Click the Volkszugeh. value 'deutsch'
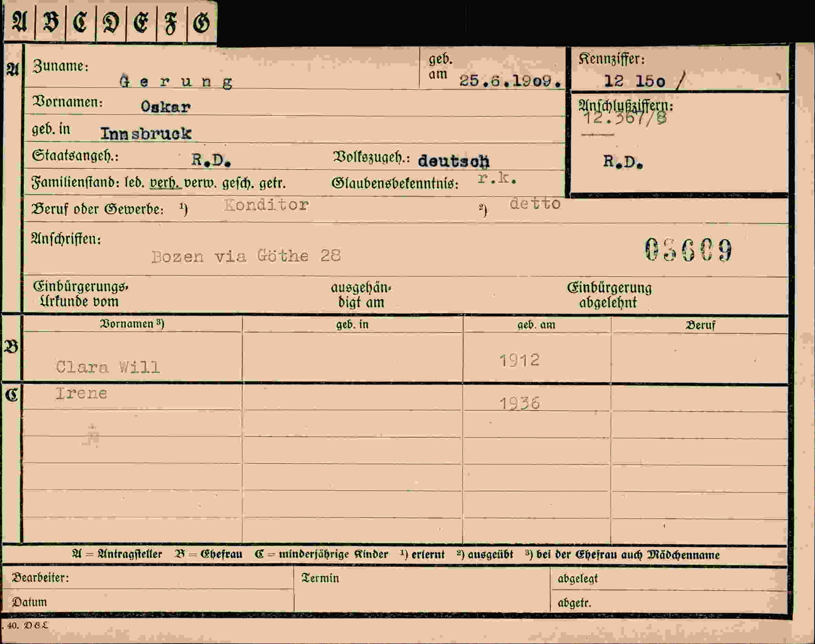The image size is (815, 644). click(x=454, y=161)
